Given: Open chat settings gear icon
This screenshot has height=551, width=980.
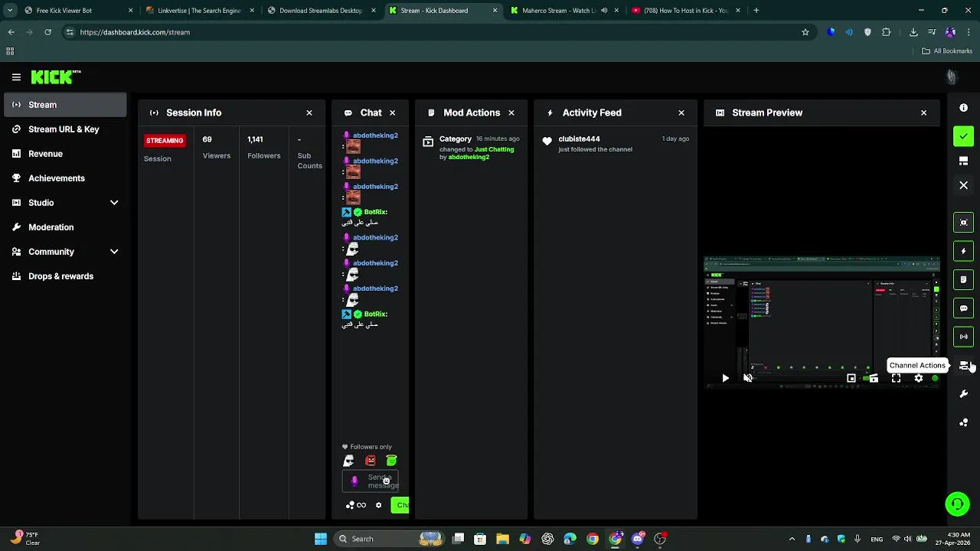Looking at the screenshot, I should (x=378, y=505).
